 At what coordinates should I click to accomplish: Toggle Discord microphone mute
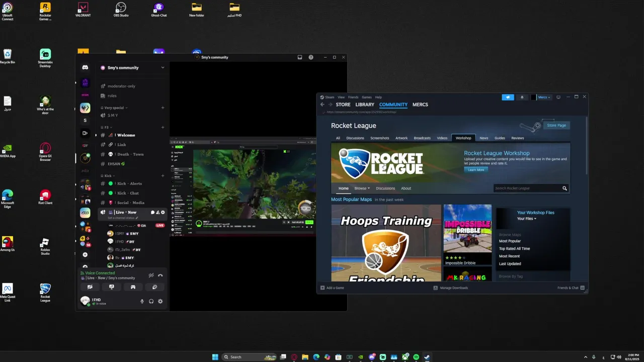[142, 301]
